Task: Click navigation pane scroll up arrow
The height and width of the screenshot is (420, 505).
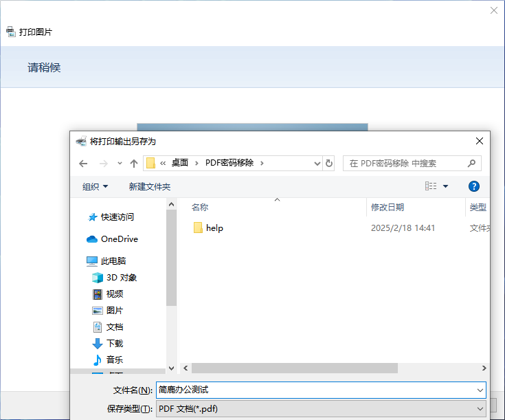Action: (x=171, y=204)
